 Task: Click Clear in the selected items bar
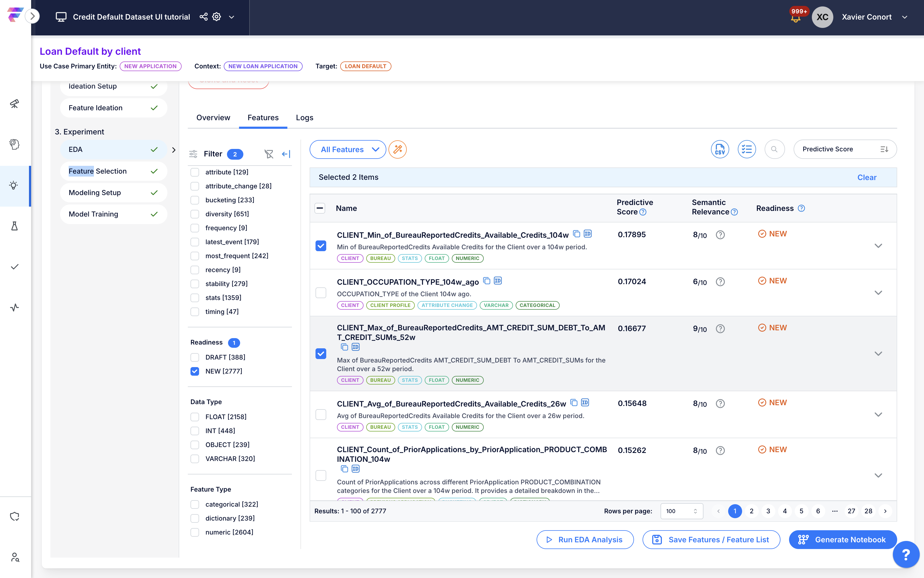pos(867,177)
